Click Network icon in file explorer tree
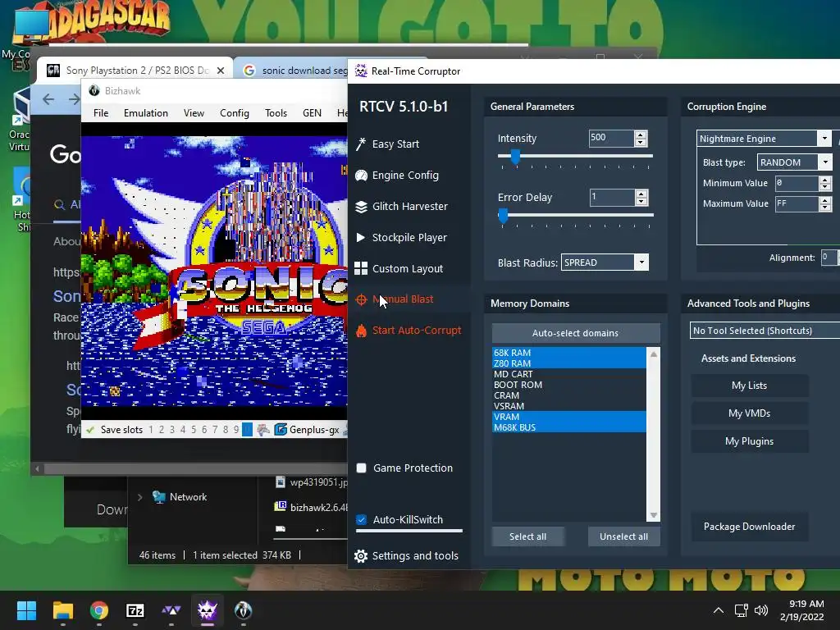This screenshot has height=630, width=840. (158, 496)
